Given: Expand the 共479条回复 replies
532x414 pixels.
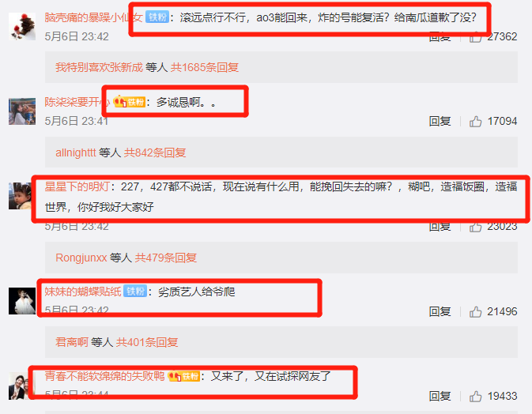Looking at the screenshot, I should [165, 258].
